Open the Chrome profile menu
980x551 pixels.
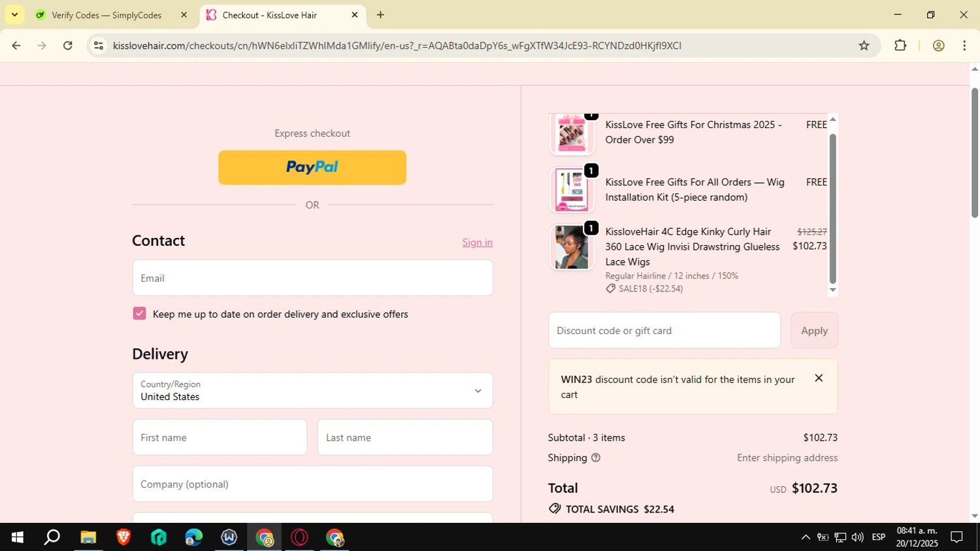click(x=938, y=46)
